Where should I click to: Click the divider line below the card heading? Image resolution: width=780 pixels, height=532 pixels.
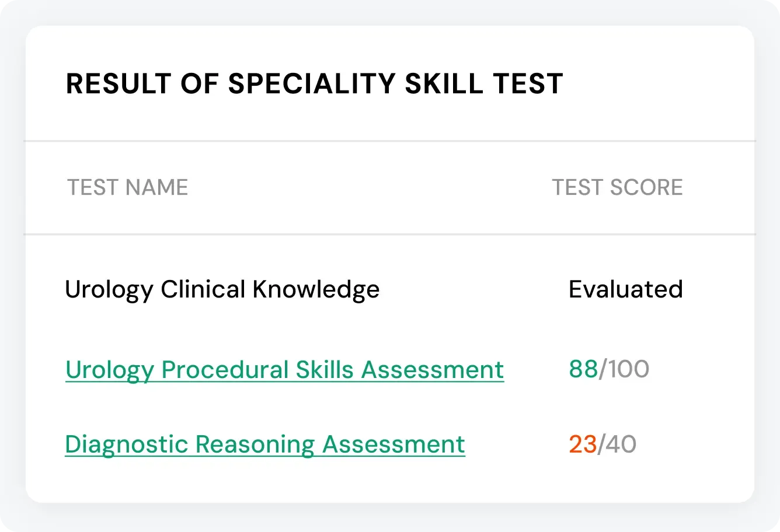389,141
